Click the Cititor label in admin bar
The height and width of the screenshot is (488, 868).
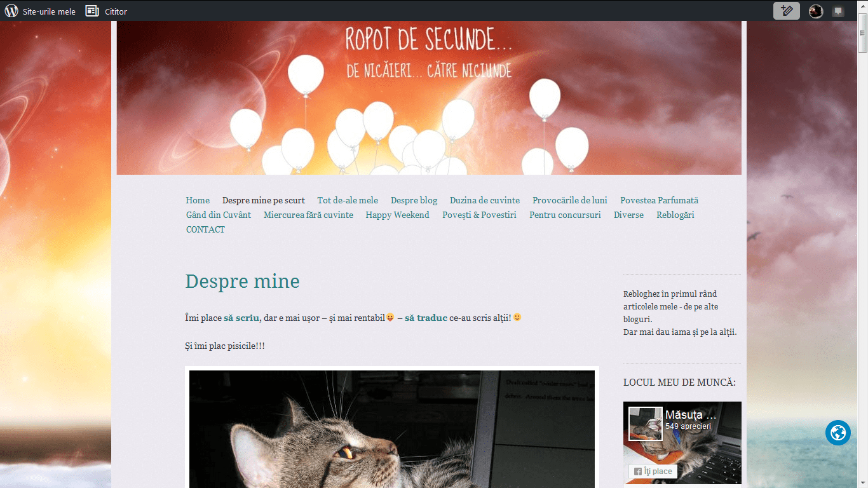(x=116, y=11)
